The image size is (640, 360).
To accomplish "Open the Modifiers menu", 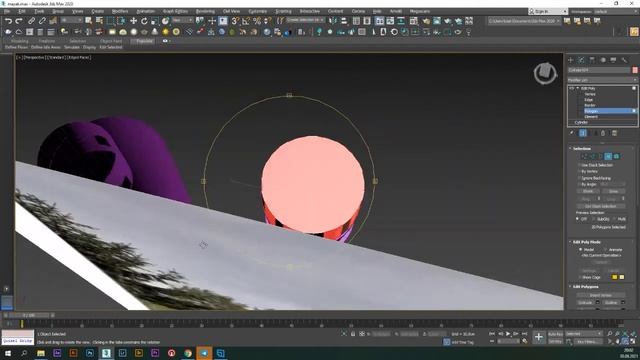I will click(120, 11).
